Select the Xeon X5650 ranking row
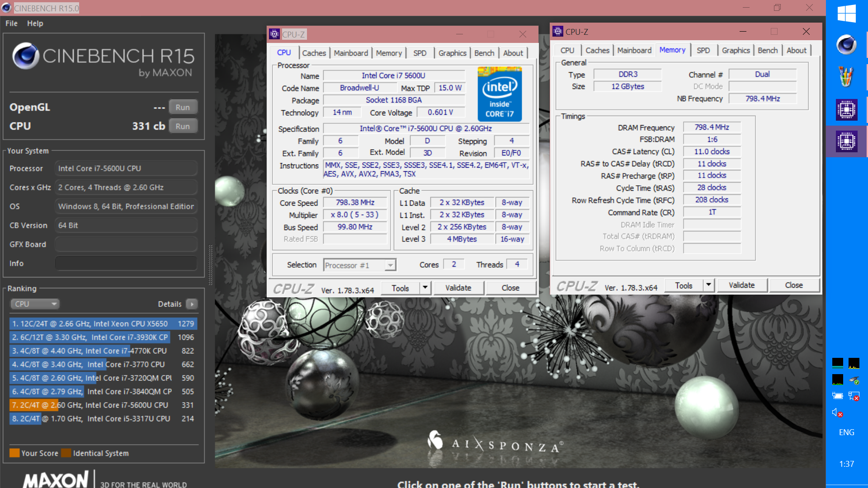The height and width of the screenshot is (488, 868). point(103,324)
